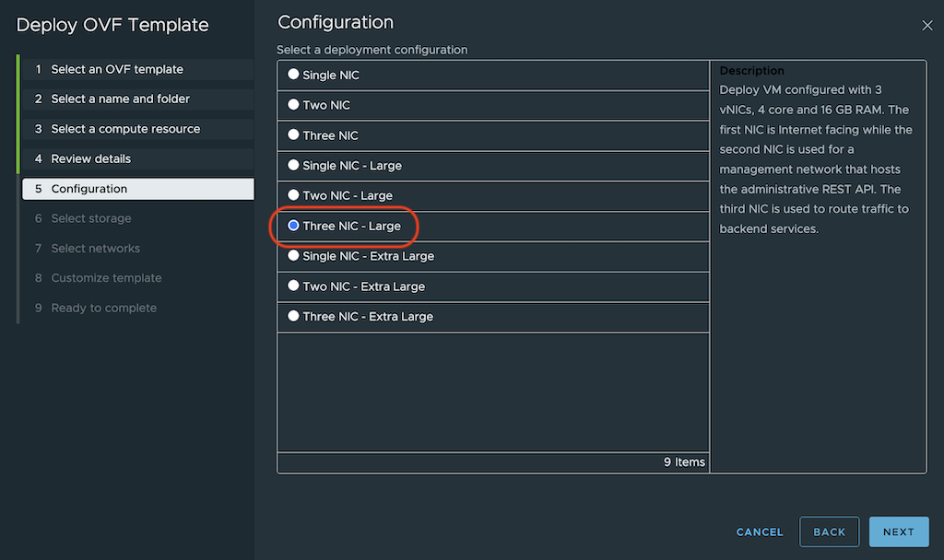
Task: Click Cancel to abort deployment
Action: (760, 531)
